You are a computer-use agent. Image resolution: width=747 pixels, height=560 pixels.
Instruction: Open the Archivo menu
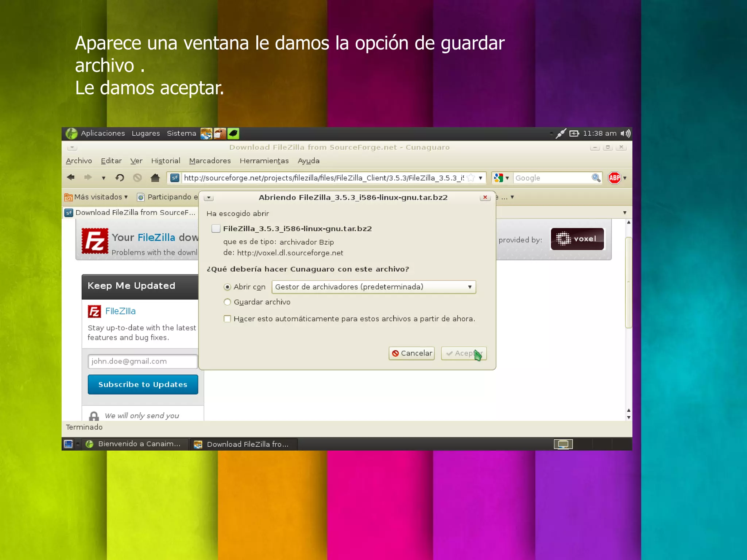point(79,161)
